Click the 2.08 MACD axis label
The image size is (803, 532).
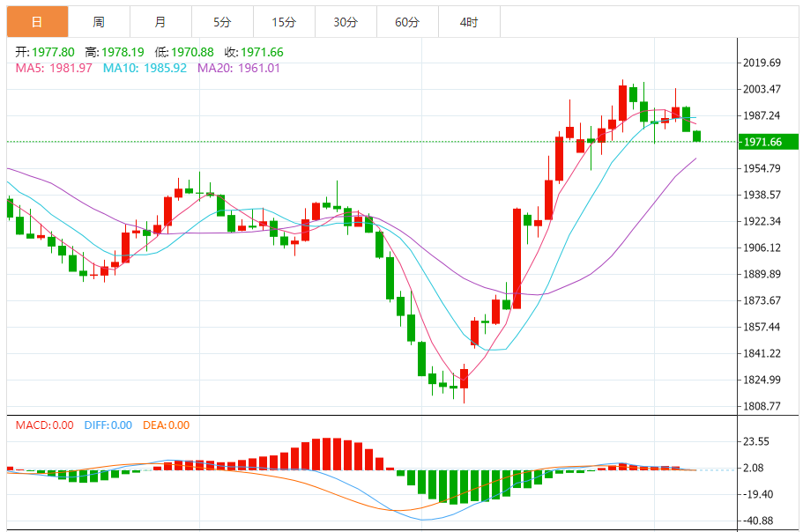754,468
